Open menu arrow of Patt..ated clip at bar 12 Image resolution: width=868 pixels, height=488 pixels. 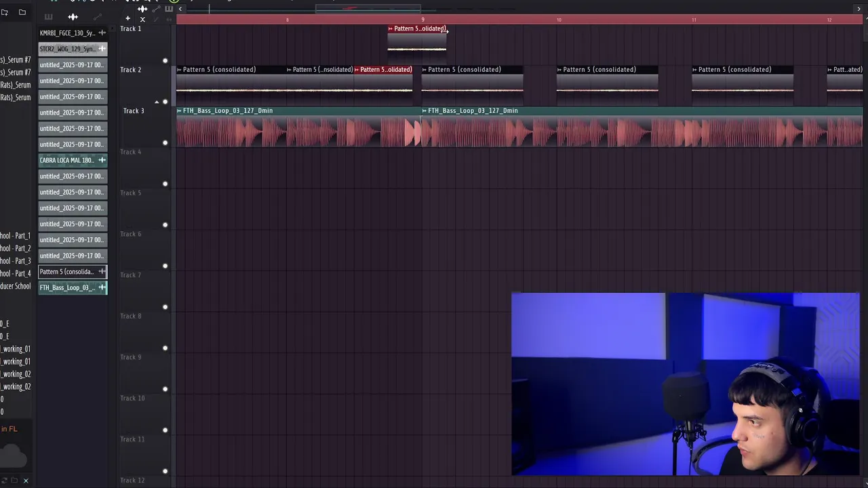pyautogui.click(x=830, y=69)
